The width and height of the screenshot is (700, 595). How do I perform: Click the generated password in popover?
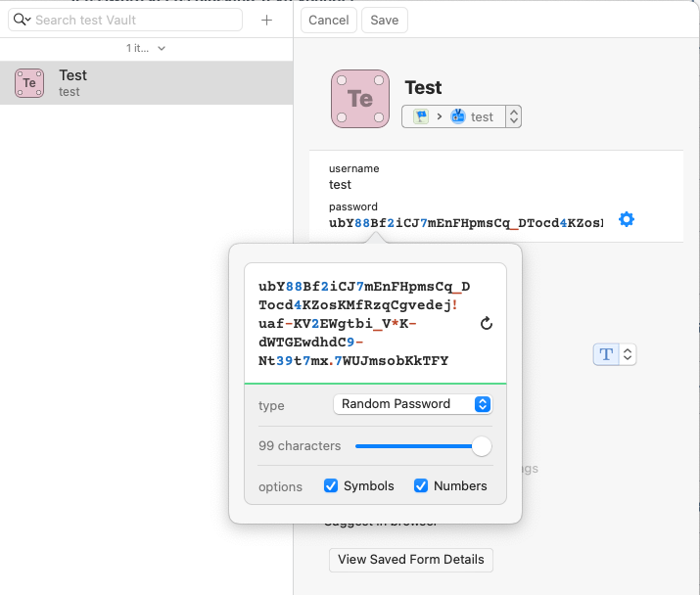pyautogui.click(x=364, y=323)
